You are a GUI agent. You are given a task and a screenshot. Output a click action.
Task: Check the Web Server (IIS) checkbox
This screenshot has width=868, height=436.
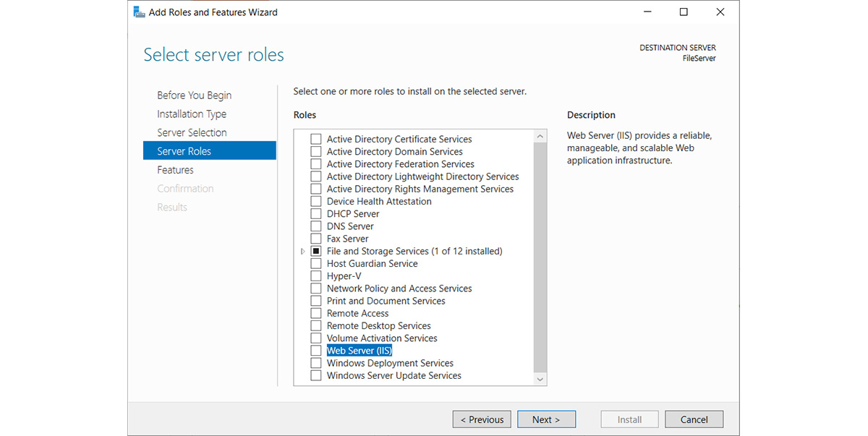pos(315,351)
